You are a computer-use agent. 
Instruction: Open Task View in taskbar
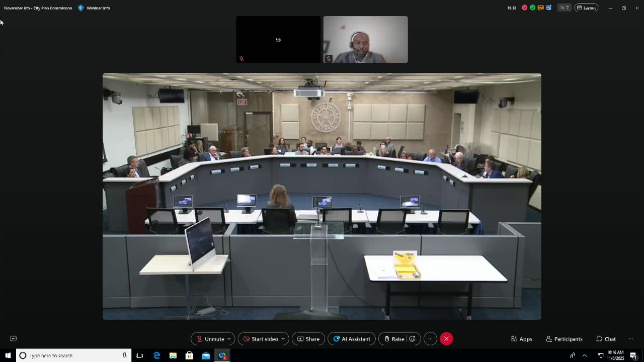[139, 355]
